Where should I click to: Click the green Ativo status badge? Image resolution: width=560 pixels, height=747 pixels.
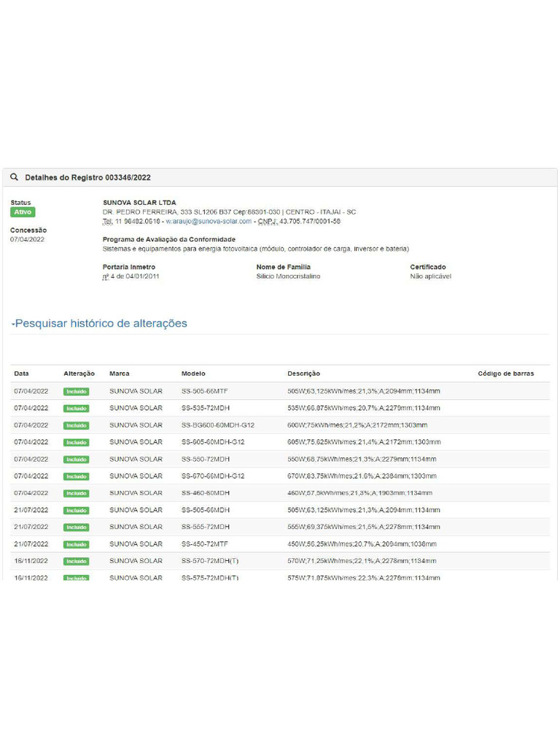pos(23,212)
